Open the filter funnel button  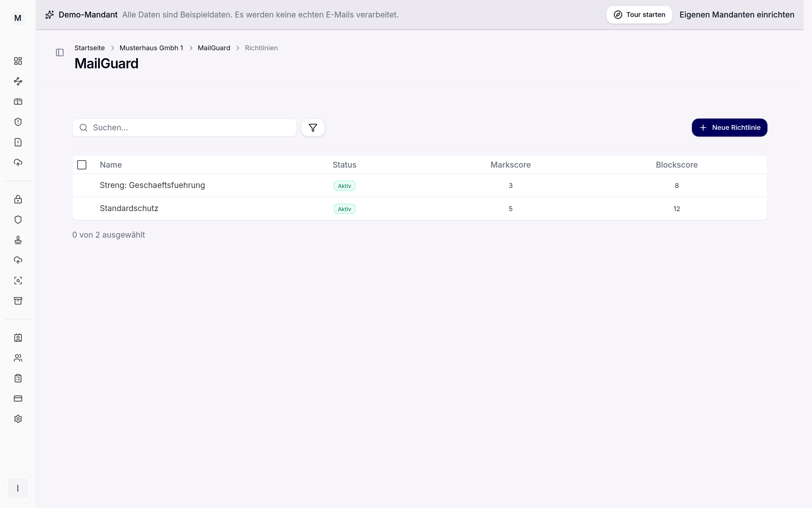pos(313,128)
